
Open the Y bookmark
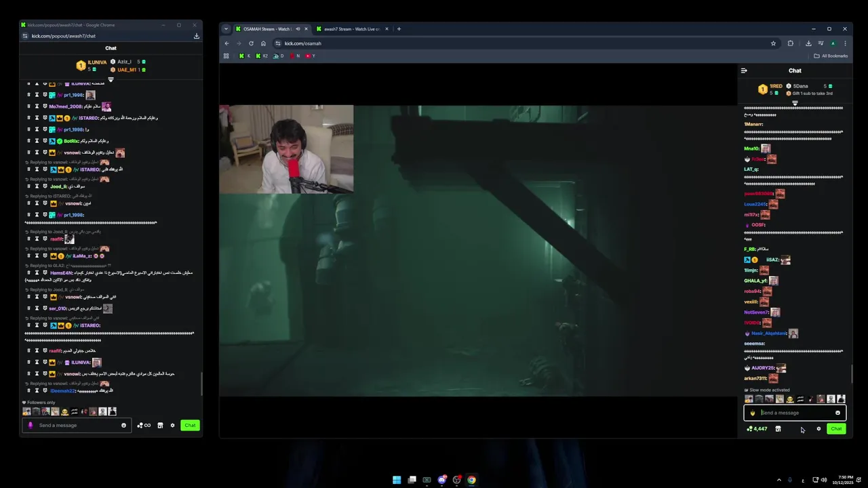[x=311, y=56]
